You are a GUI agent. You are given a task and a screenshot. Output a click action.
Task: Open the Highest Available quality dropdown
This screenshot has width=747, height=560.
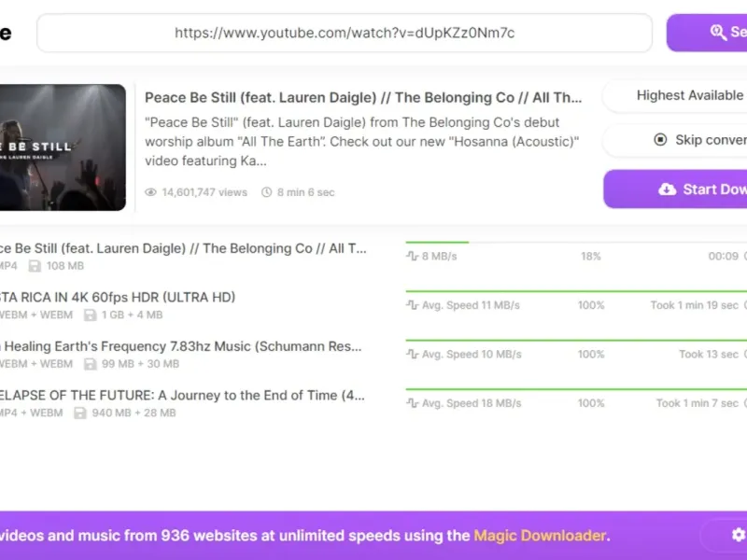674,96
